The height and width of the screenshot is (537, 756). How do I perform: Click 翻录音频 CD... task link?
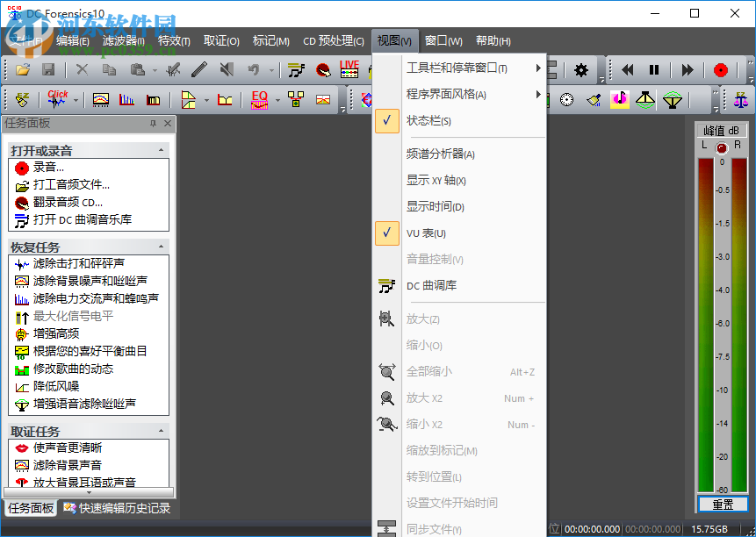68,203
